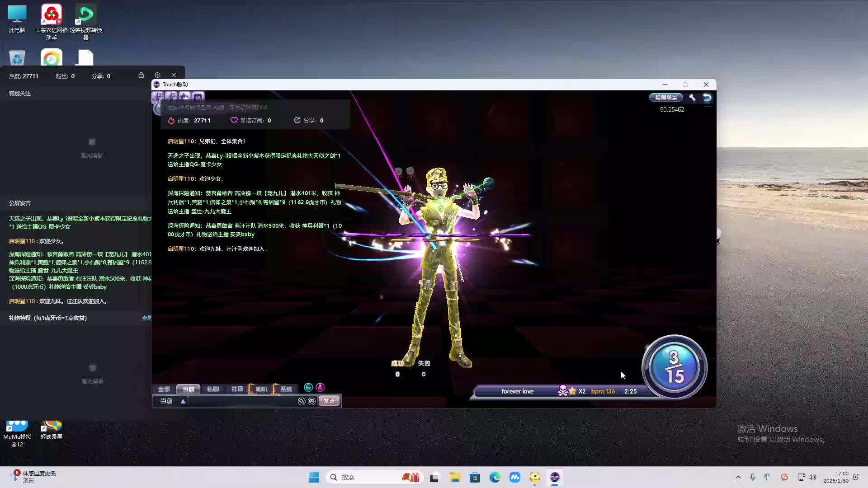Open the wrench settings icon in game
This screenshot has height=488, width=868.
tap(692, 98)
